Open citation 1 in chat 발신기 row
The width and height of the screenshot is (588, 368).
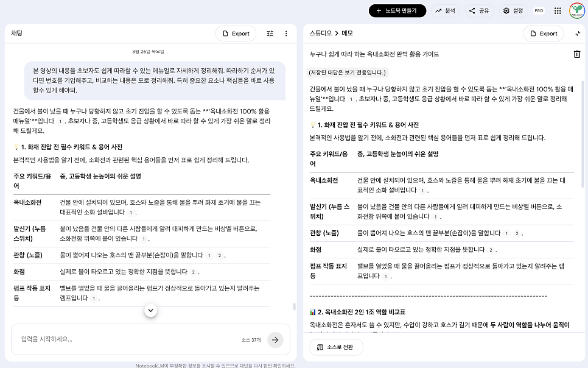tap(143, 239)
